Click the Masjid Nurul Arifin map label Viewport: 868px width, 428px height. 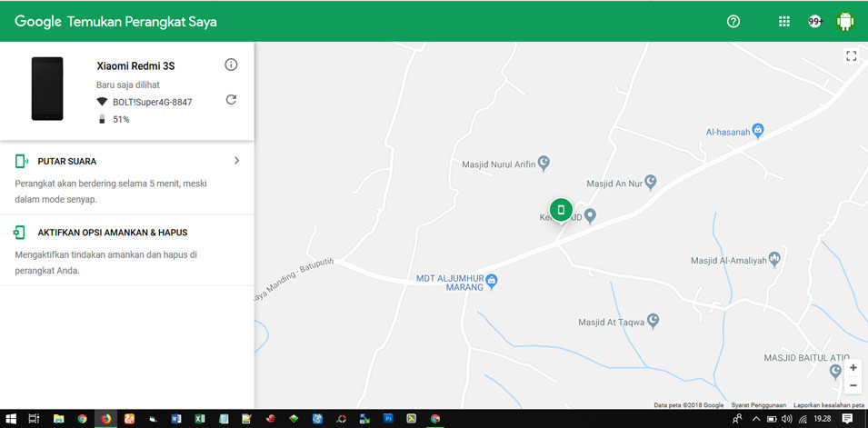point(499,164)
